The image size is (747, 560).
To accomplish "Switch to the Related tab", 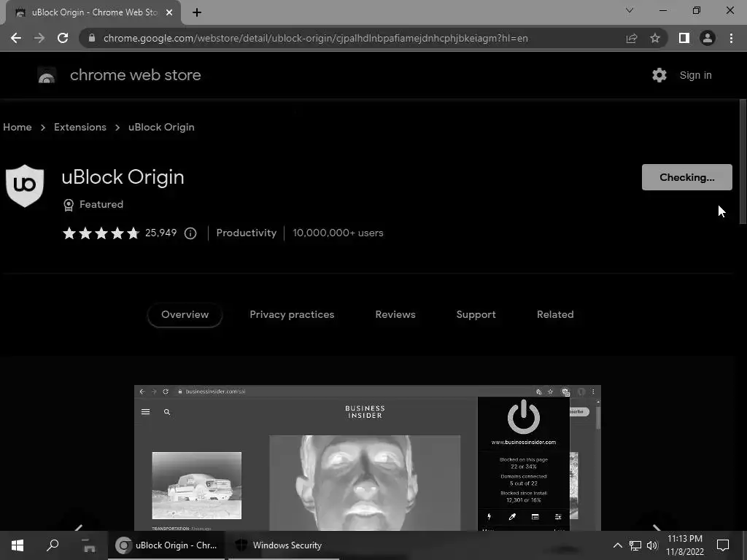I will point(555,315).
